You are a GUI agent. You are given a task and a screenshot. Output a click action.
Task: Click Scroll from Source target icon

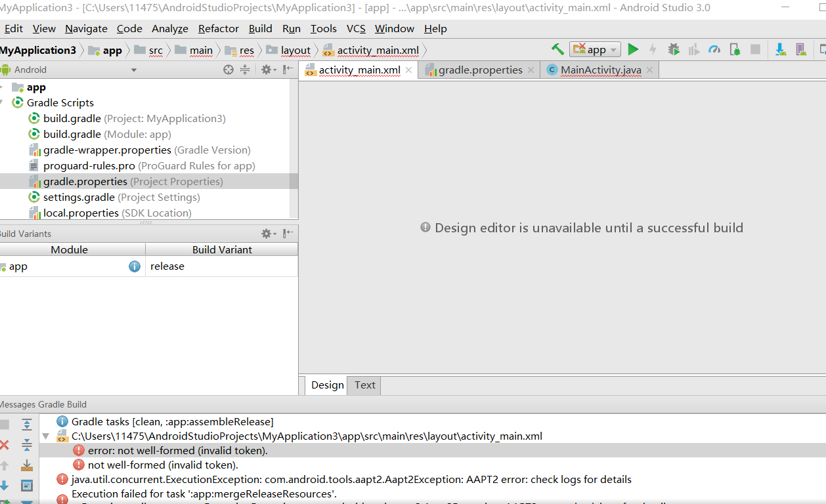pyautogui.click(x=228, y=70)
